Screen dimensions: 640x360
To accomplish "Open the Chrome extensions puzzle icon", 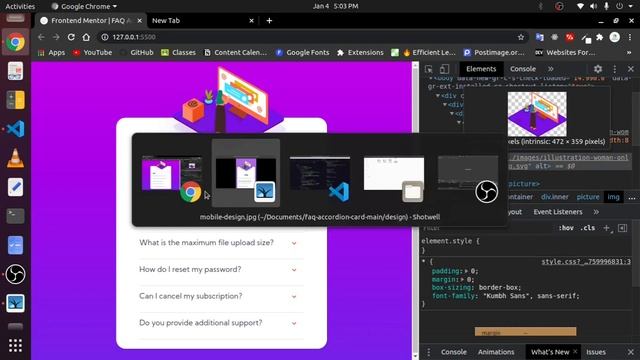I will [x=600, y=37].
